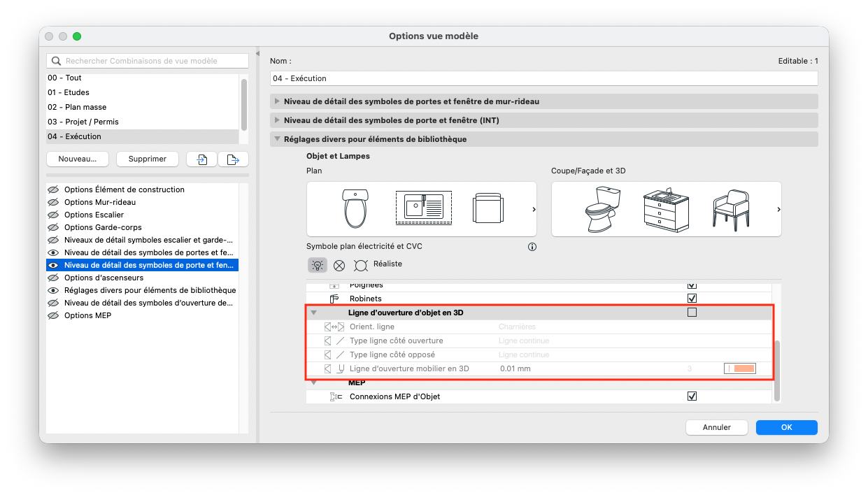
Task: Collapse Réglages divers pour éléments de bibliothèque panel
Action: pos(278,139)
